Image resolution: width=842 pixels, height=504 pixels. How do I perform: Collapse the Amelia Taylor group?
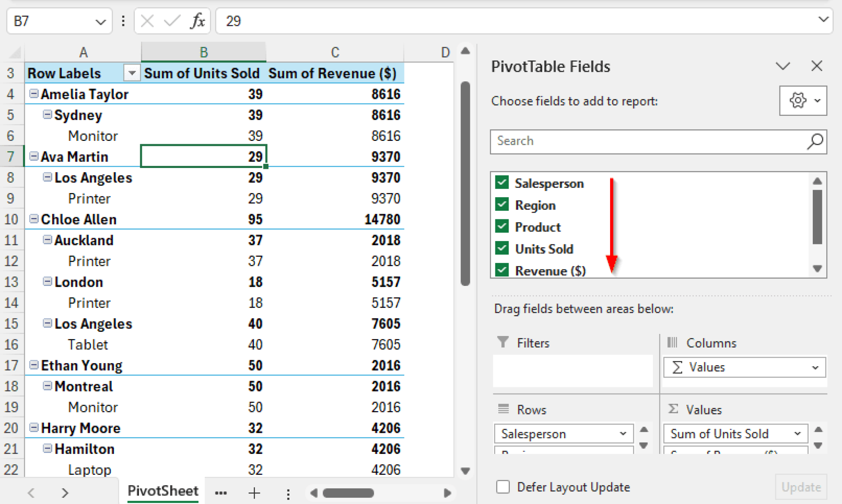coord(33,94)
